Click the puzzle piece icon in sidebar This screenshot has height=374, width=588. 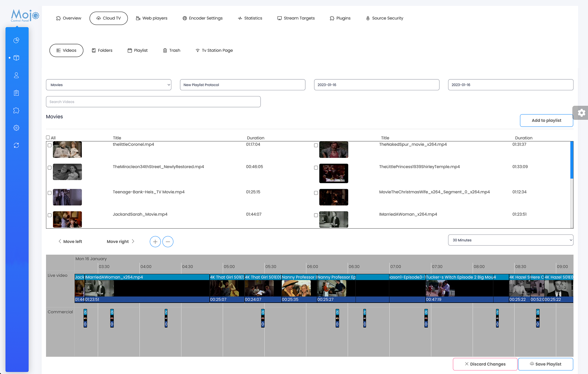(16, 110)
